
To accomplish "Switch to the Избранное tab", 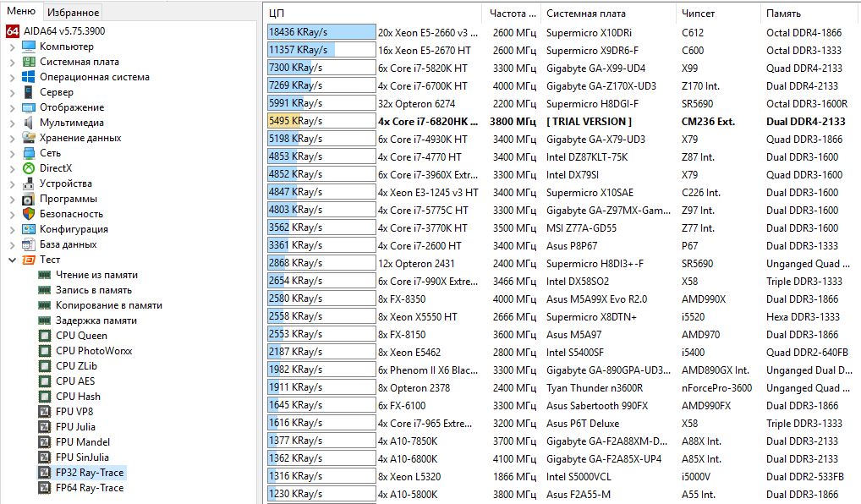I will 73,12.
